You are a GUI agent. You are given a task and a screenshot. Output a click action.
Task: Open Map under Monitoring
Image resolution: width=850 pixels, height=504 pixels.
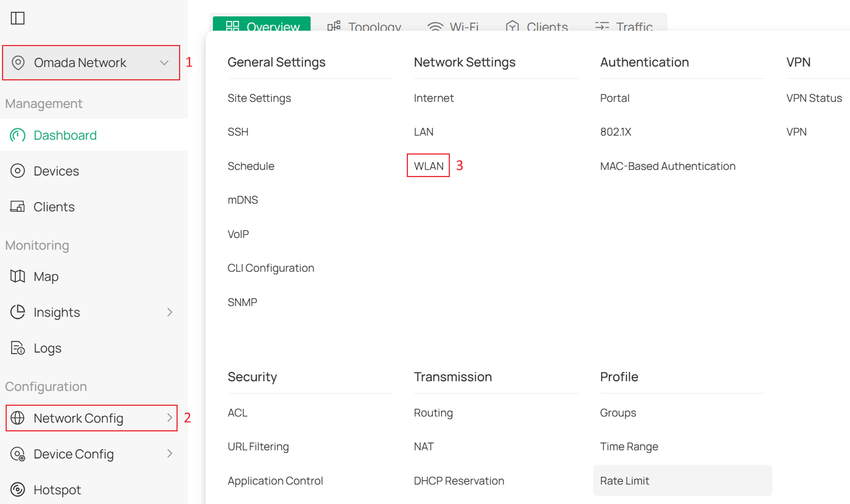pyautogui.click(x=94, y=276)
